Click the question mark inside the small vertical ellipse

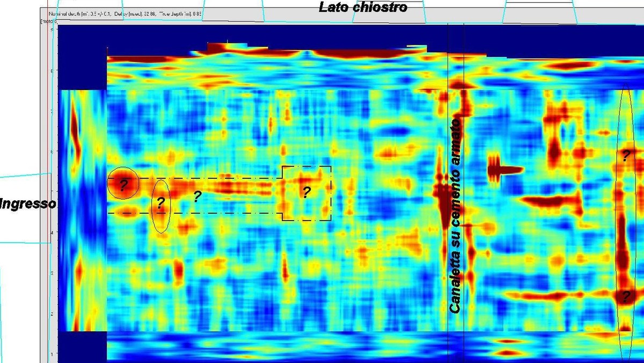click(x=160, y=204)
